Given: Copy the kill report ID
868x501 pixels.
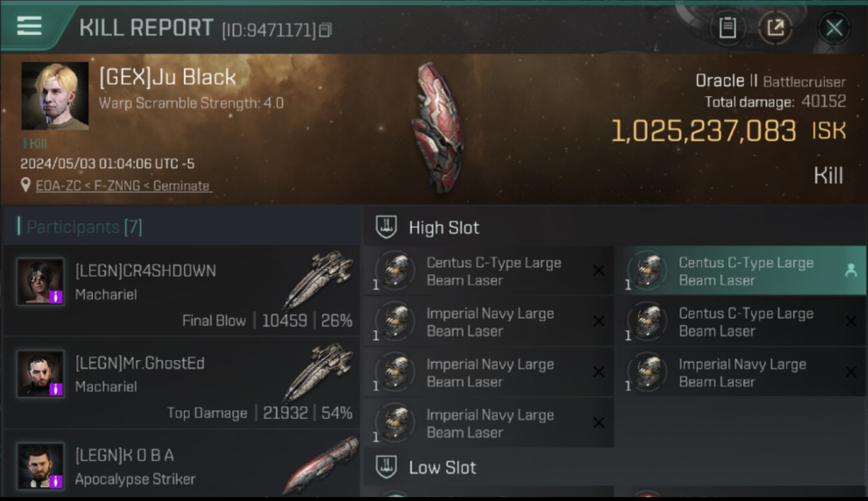Looking at the screenshot, I should tap(325, 30).
